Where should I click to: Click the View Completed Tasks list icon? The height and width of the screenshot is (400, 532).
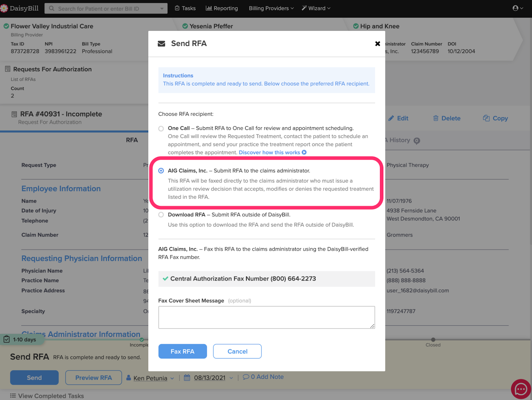click(x=13, y=396)
